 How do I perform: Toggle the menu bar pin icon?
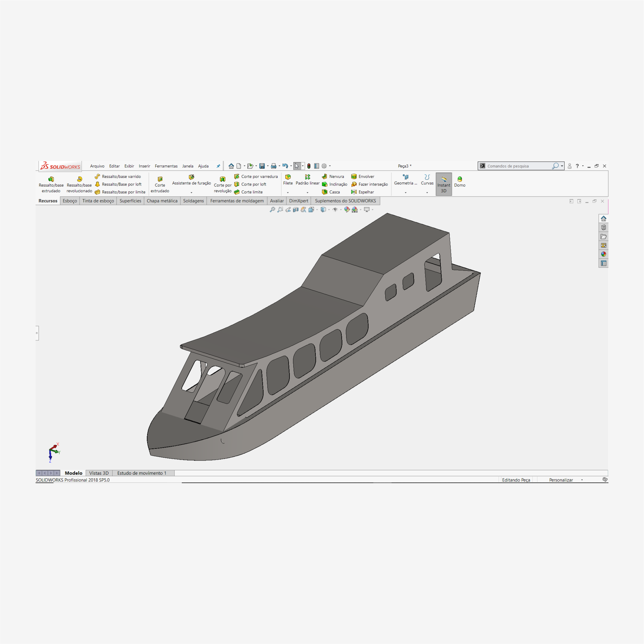coord(218,166)
